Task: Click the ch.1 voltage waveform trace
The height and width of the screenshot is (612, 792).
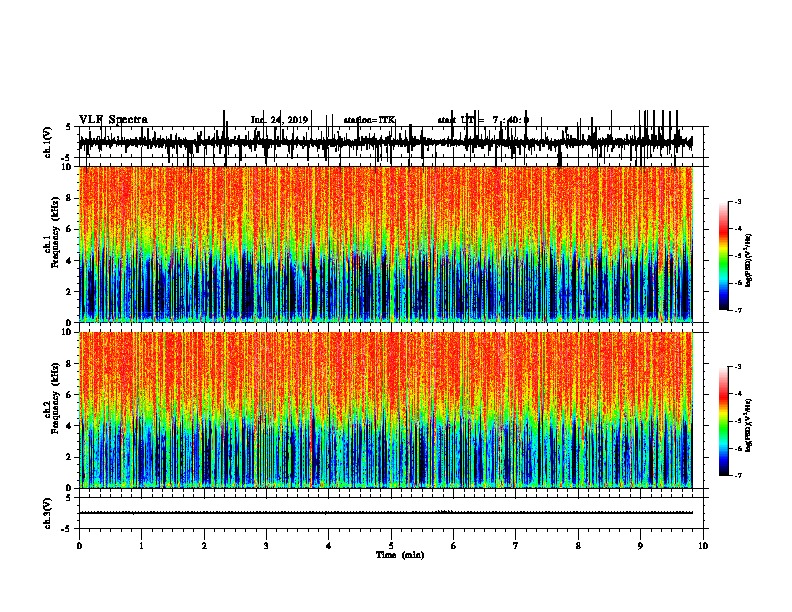Action: coord(386,142)
